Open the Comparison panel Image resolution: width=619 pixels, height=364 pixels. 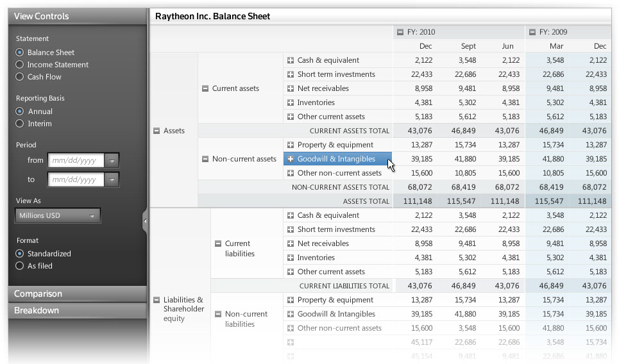click(78, 294)
